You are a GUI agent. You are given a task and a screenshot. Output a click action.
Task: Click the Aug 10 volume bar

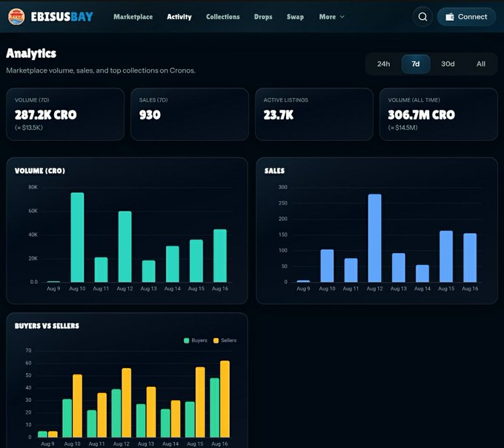77,237
